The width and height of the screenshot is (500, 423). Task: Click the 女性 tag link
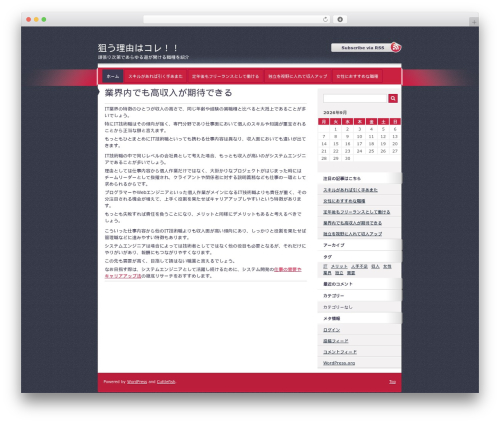pyautogui.click(x=387, y=267)
